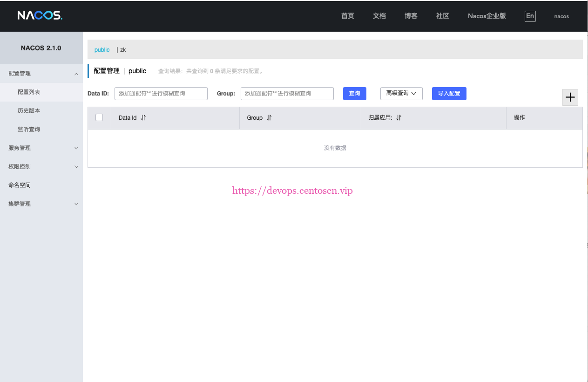588x382 pixels.
Task: Open the nacos user menu
Action: click(561, 16)
